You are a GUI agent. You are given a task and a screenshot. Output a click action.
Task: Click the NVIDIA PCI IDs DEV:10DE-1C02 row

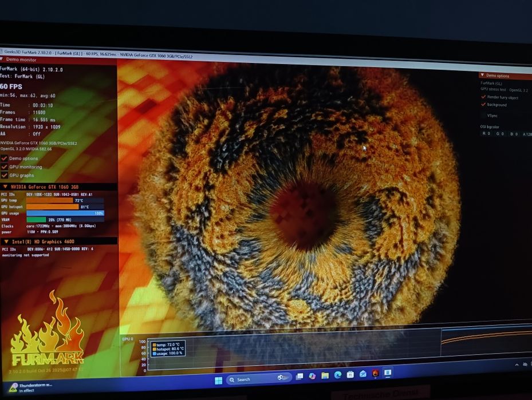[x=47, y=194]
